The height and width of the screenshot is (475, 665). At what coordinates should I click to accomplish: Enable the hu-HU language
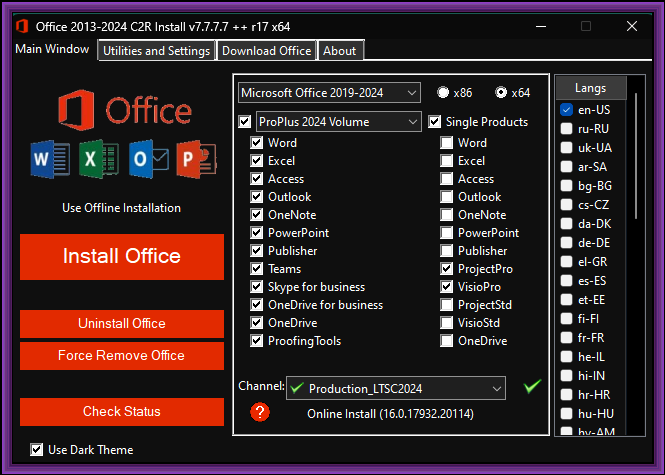[567, 414]
